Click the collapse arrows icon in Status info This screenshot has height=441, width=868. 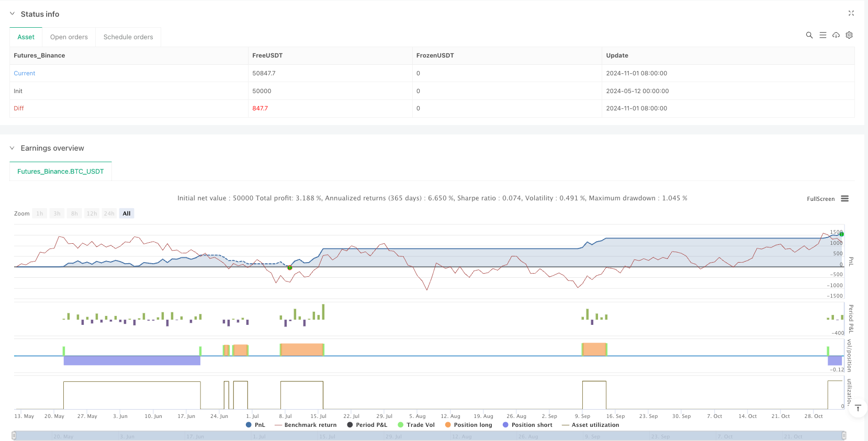pos(851,14)
